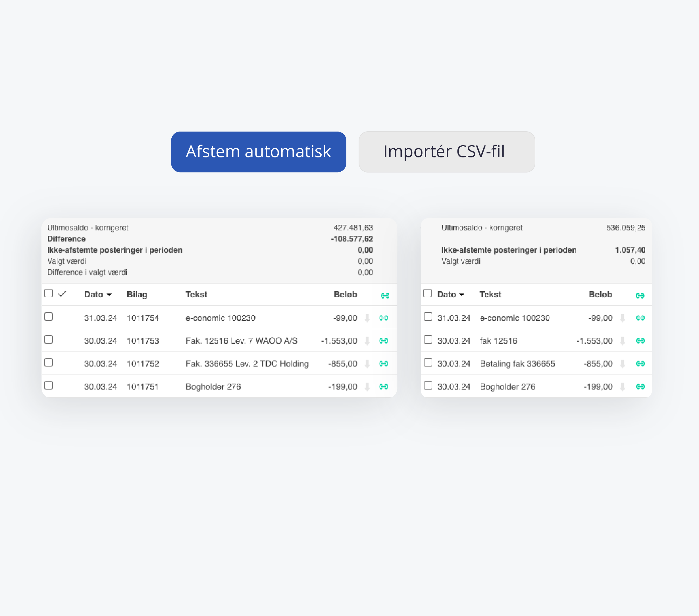Click the Importér CSV-fil button

[x=447, y=152]
